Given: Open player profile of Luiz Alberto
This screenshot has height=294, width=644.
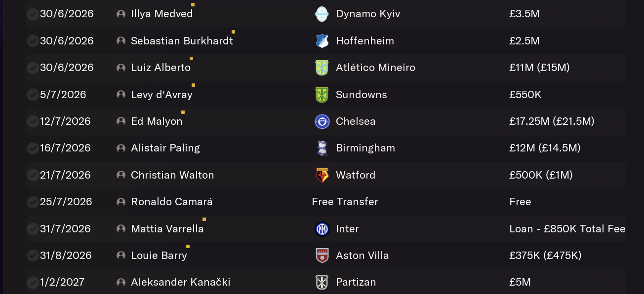Looking at the screenshot, I should [161, 68].
